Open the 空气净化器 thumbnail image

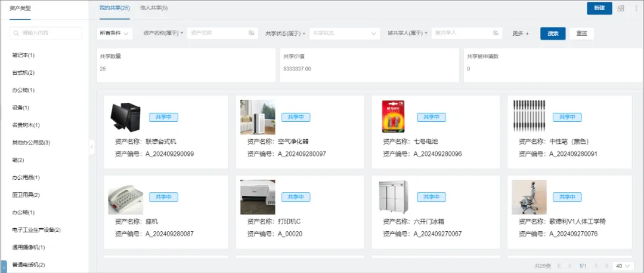click(x=258, y=117)
